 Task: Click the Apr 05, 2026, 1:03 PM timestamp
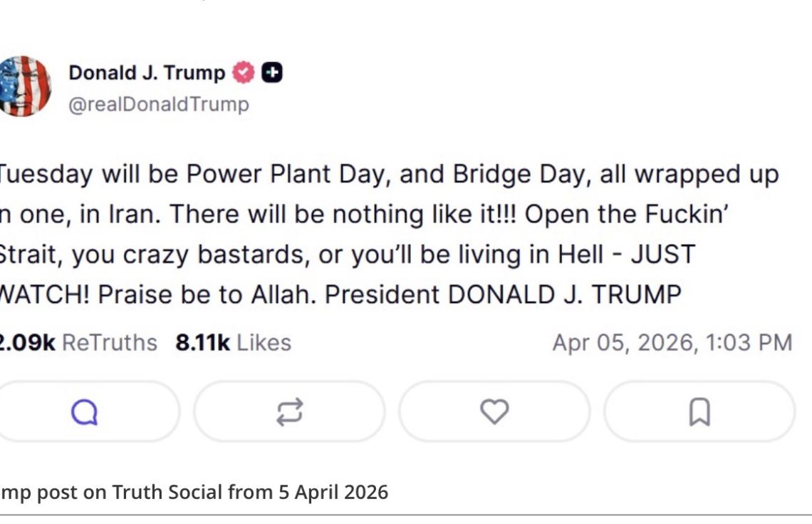[672, 343]
